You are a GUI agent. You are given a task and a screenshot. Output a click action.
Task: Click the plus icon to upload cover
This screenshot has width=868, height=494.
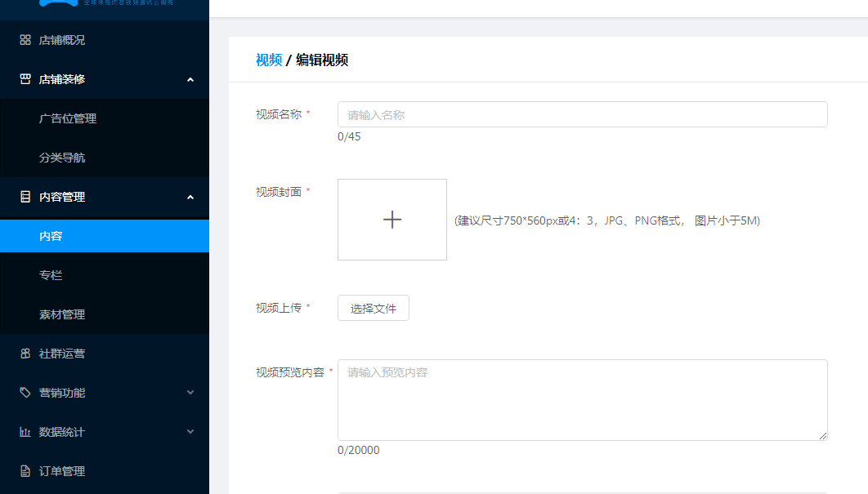392,220
